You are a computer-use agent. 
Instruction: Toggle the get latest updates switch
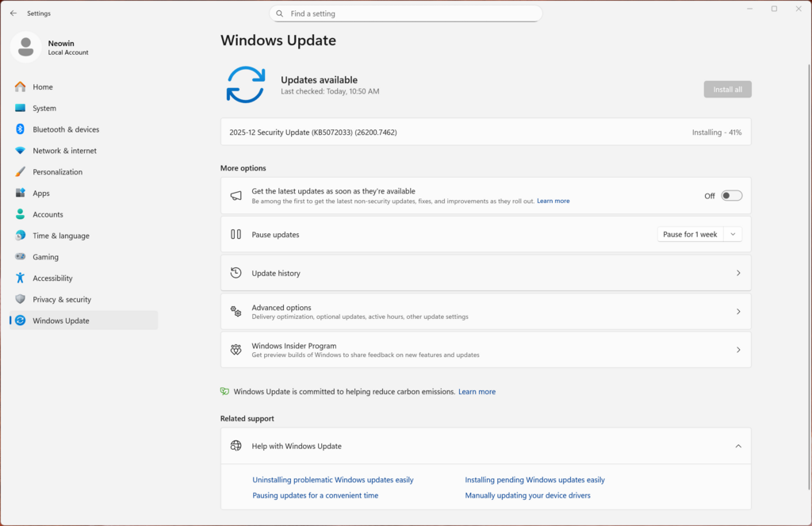[x=732, y=196]
